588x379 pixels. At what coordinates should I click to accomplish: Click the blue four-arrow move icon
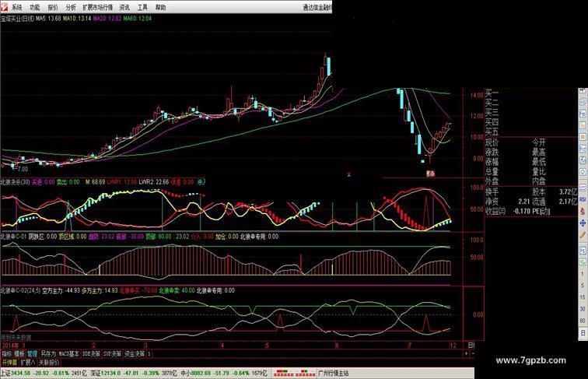[x=583, y=223]
